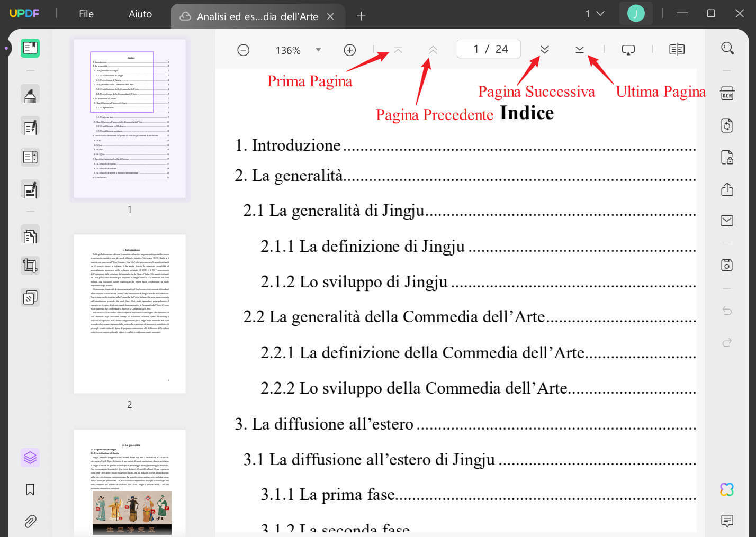The width and height of the screenshot is (756, 537).
Task: Open the Fill and Sign tool
Action: [x=30, y=189]
